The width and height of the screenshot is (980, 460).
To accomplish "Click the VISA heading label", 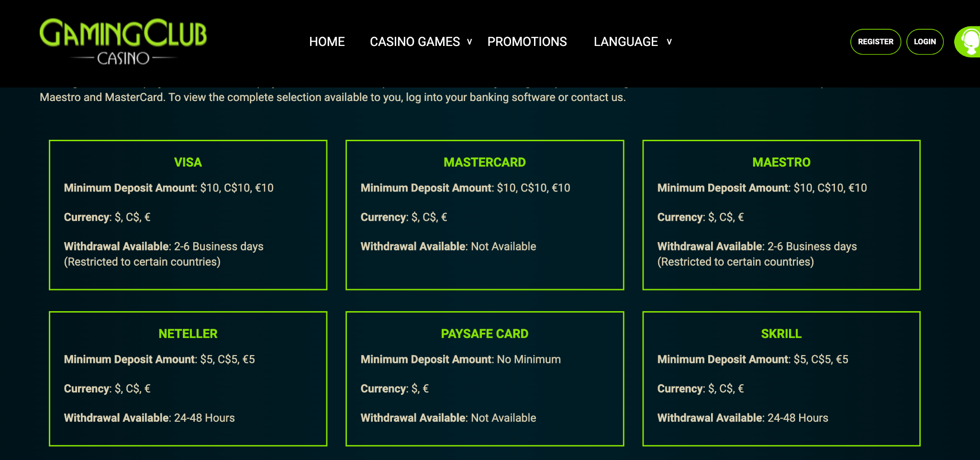I will (188, 162).
